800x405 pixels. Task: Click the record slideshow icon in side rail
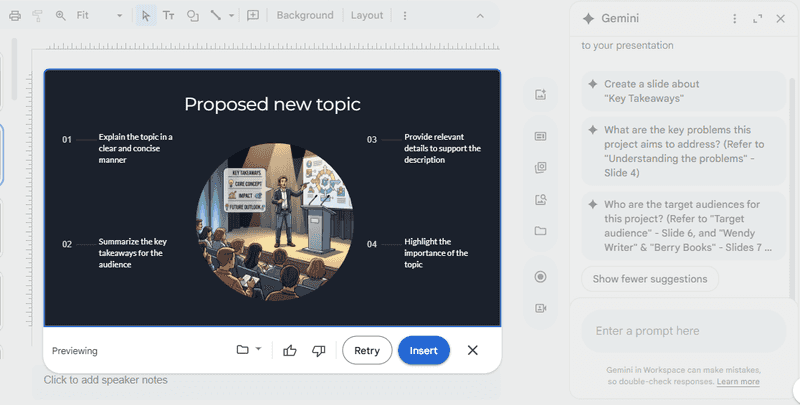point(541,277)
